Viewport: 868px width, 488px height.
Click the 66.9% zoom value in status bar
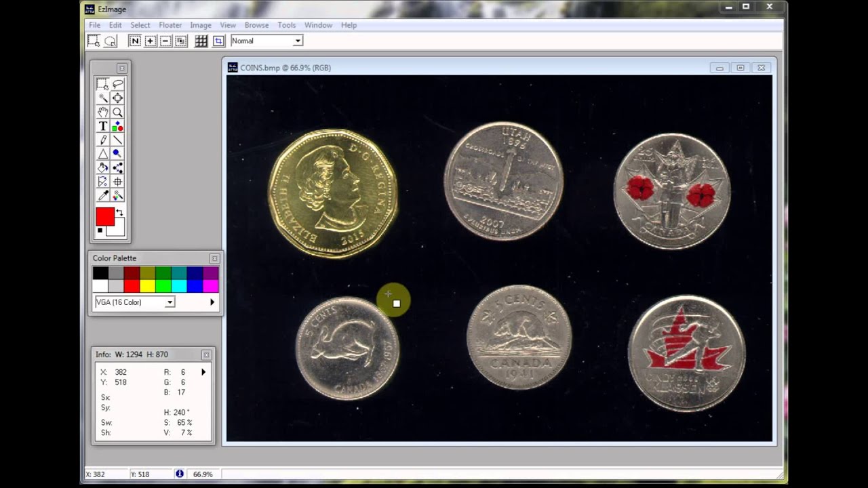click(203, 474)
